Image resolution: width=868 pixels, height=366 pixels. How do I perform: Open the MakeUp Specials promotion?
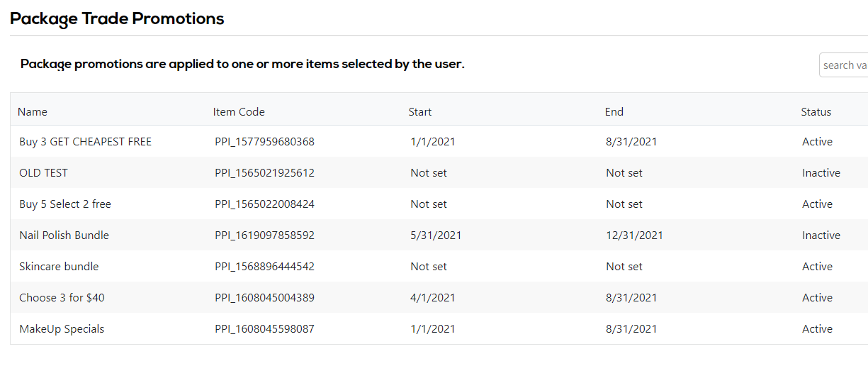coord(62,328)
